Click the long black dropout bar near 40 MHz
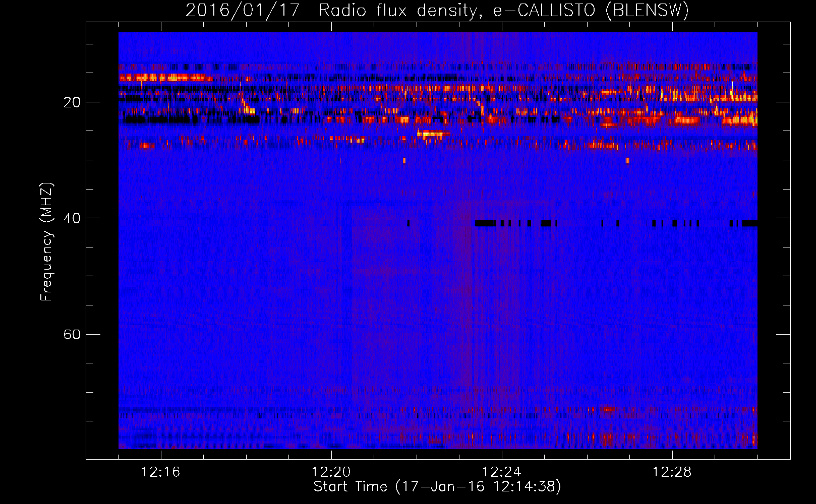Image resolution: width=816 pixels, height=504 pixels. click(486, 223)
